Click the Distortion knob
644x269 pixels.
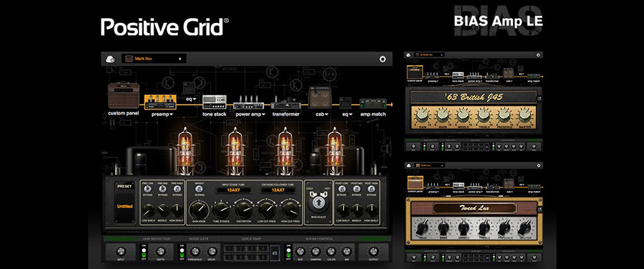(x=244, y=210)
